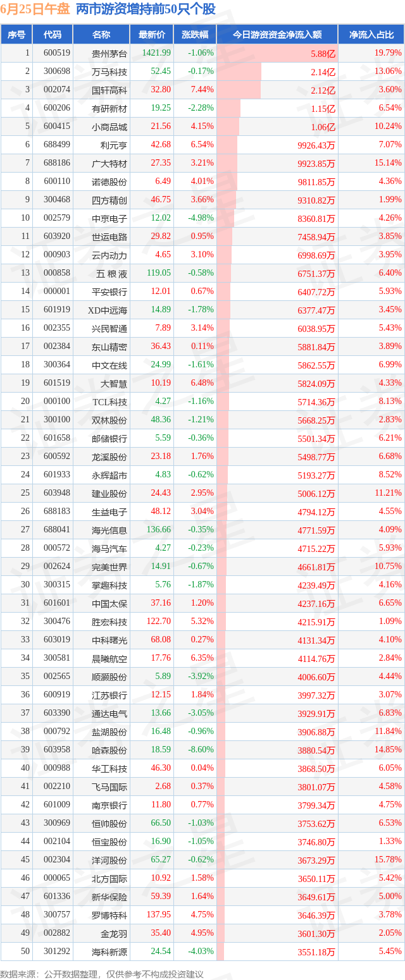Click the 6.48% change for 大智慧
This screenshot has height=980, width=405.
201,383
